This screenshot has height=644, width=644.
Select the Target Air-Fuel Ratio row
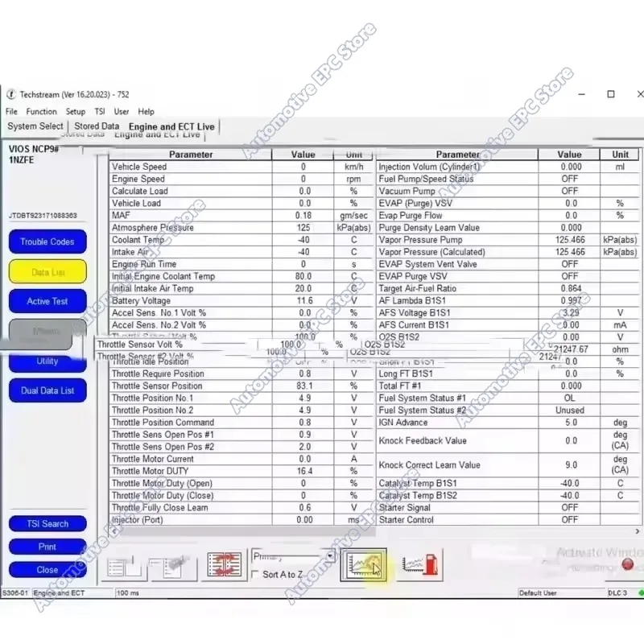click(x=508, y=288)
